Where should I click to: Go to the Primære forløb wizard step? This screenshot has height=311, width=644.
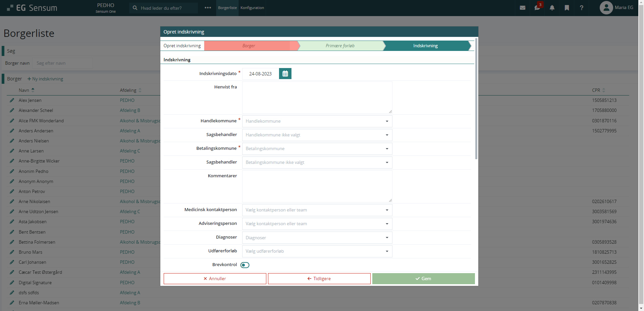[x=340, y=46]
